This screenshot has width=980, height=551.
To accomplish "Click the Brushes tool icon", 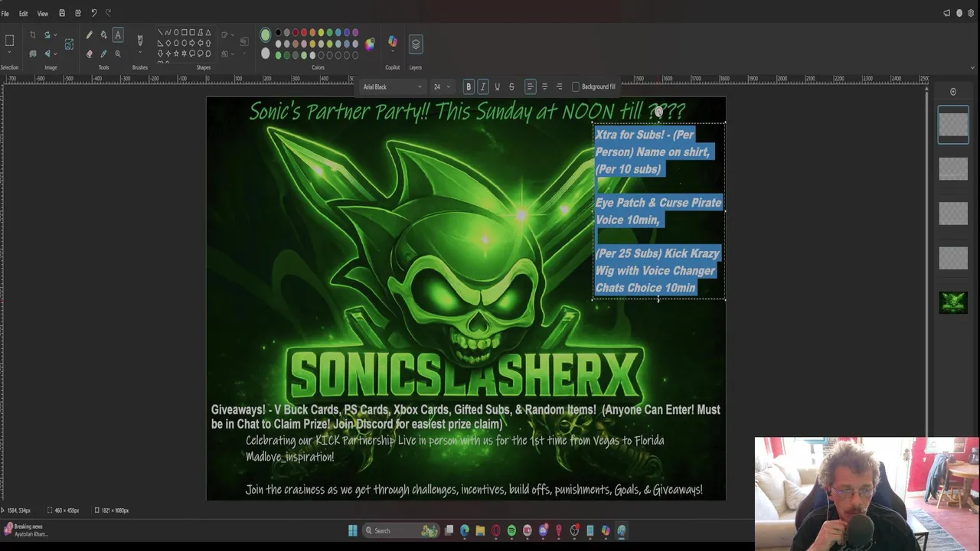I will click(x=140, y=40).
